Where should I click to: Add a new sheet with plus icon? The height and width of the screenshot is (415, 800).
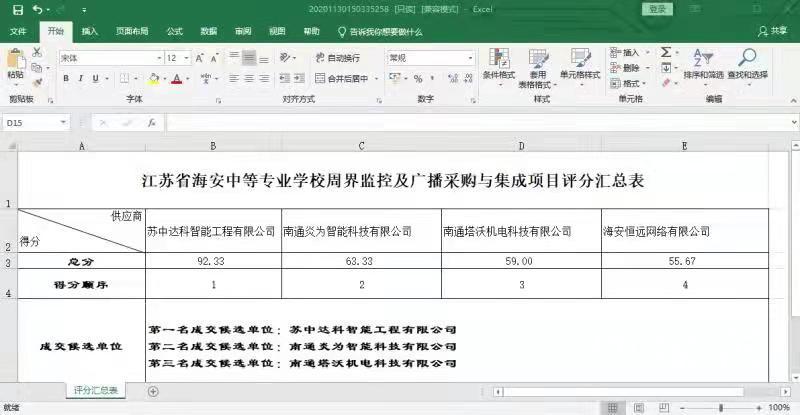[x=153, y=391]
